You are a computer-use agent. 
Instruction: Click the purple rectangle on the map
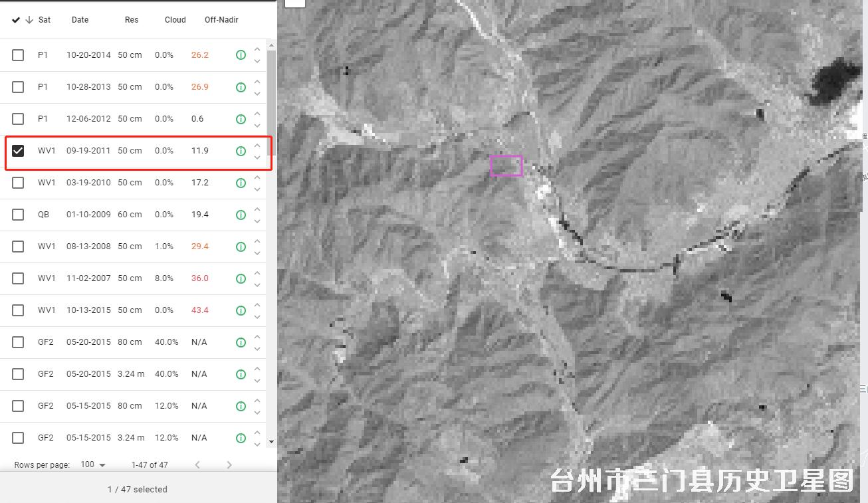[x=506, y=166]
